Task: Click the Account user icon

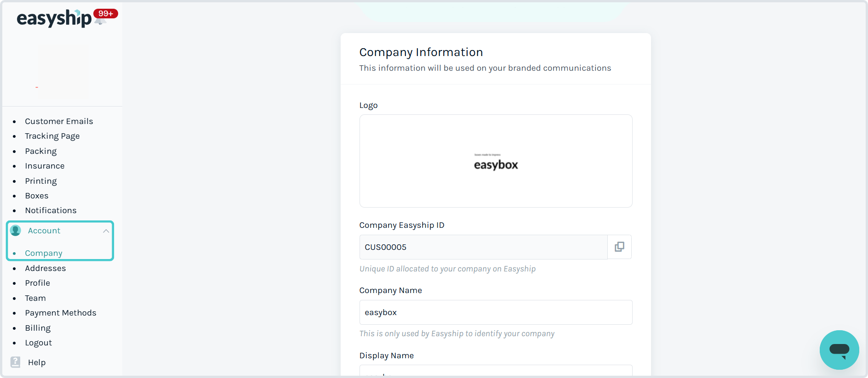Action: 16,231
